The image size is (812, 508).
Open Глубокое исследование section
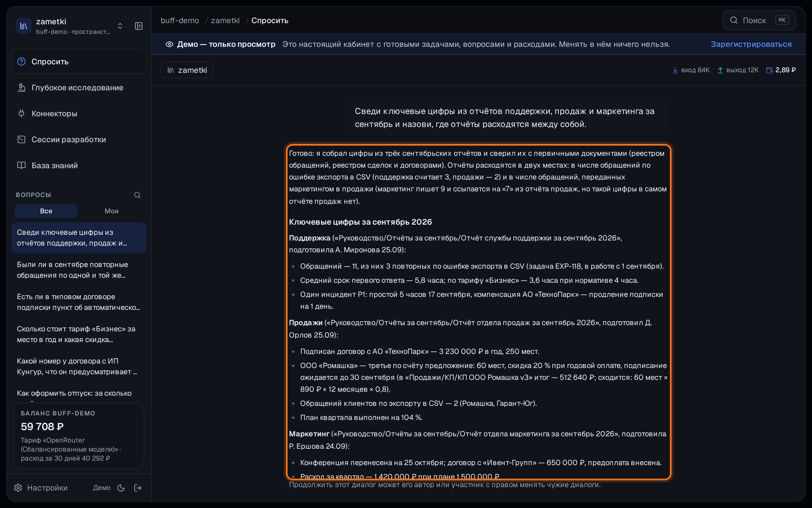79,87
